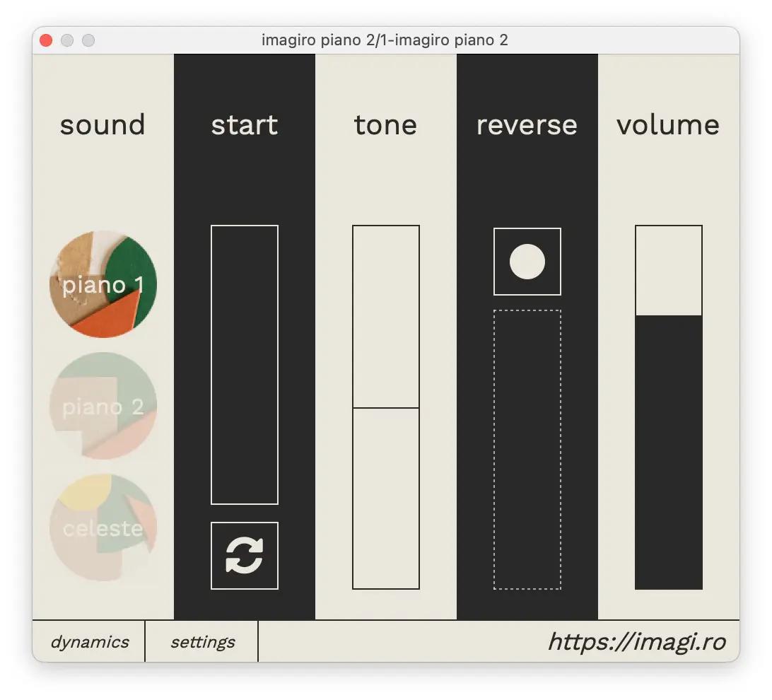Open the https://imagi.ro link

click(x=636, y=642)
